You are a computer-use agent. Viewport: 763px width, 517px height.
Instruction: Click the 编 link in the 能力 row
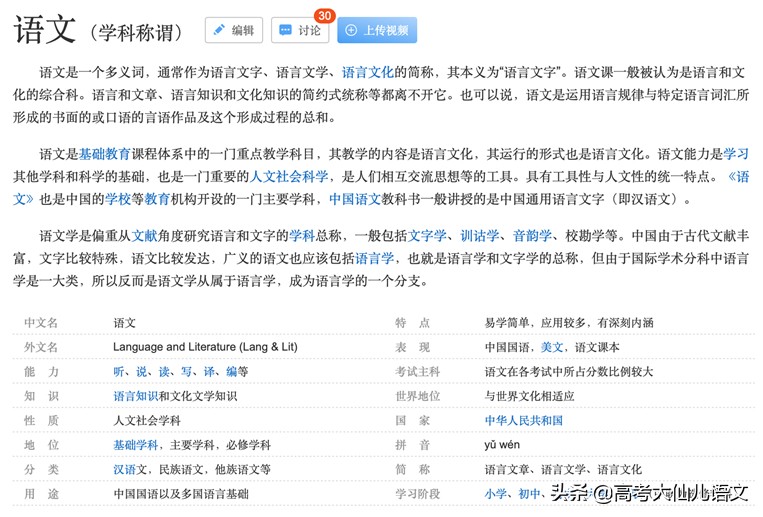pos(232,372)
